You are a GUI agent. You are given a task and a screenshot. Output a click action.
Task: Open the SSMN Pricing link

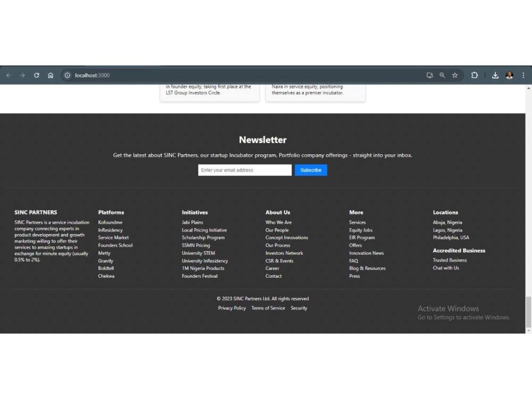point(196,245)
